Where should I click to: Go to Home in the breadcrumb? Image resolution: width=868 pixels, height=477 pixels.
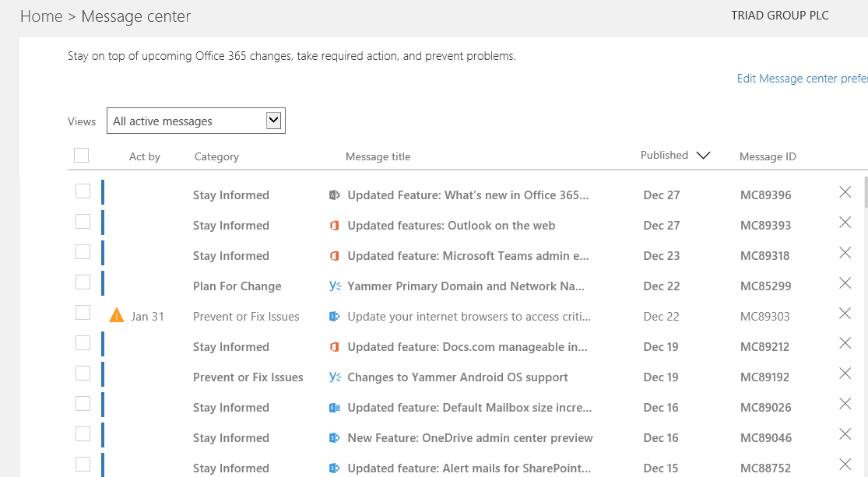(41, 16)
